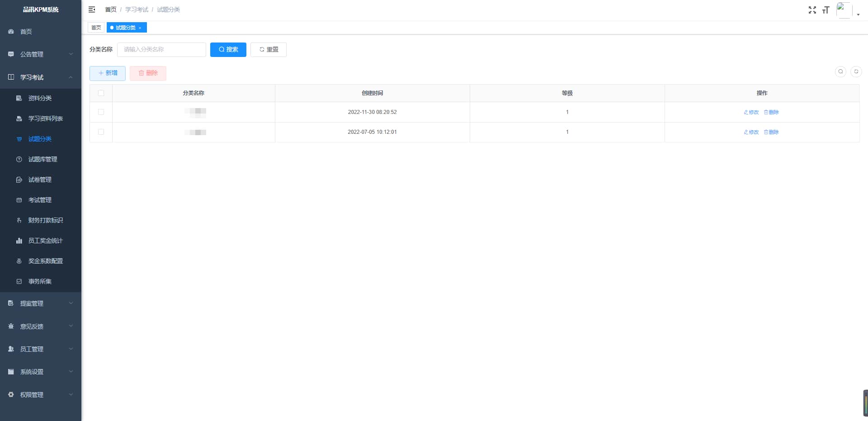
Task: Open 奖金系数配置 in the sidebar
Action: tap(41, 261)
